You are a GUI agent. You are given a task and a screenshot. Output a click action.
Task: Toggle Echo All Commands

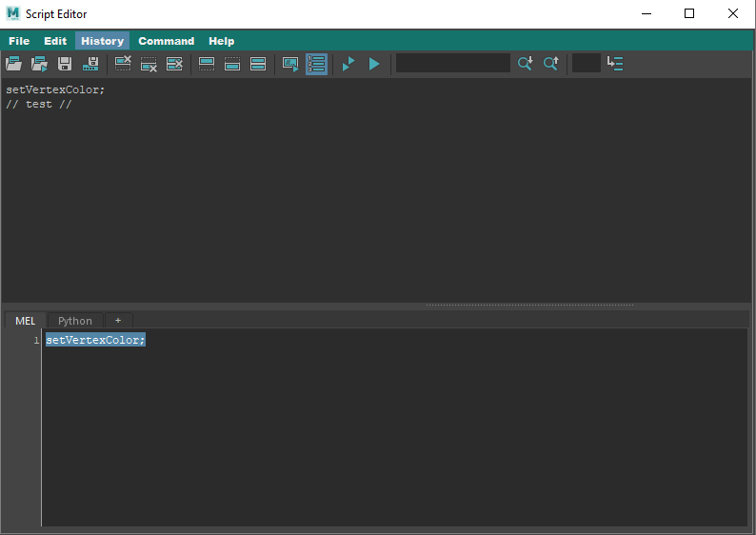click(x=290, y=64)
